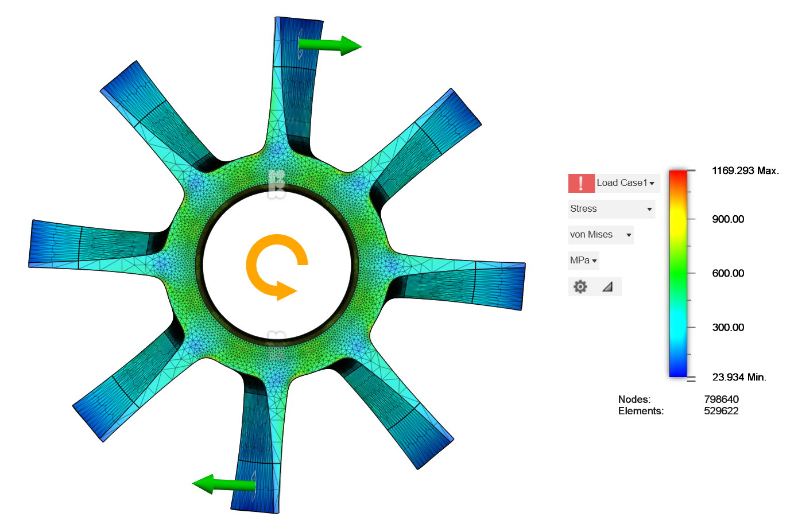798x532 pixels.
Task: Select the Elements count value 529622
Action: pyautogui.click(x=721, y=411)
